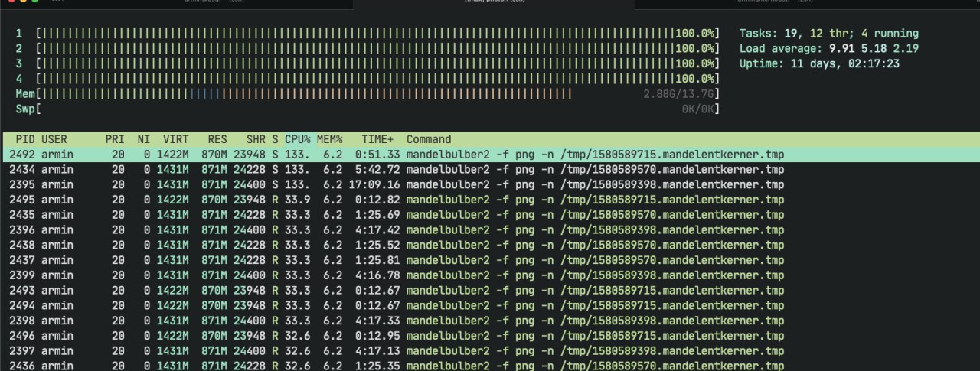
Task: Click the Command column header
Action: point(429,140)
